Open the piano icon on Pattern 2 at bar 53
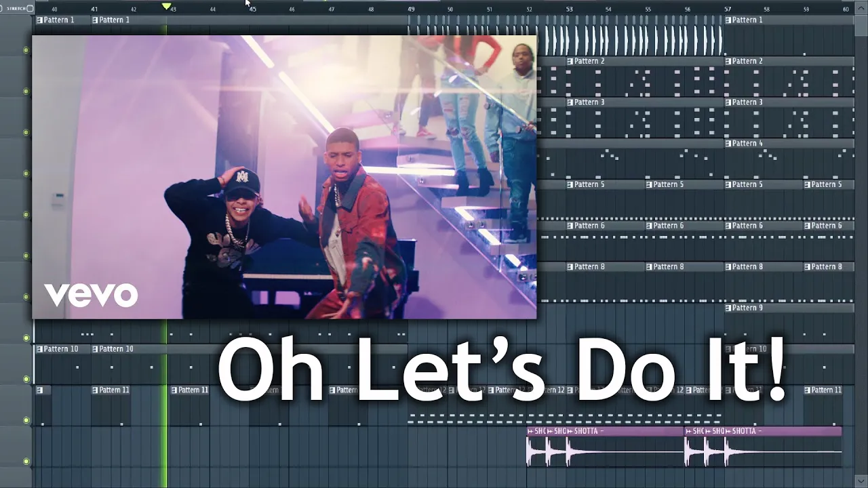868x488 pixels. (570, 61)
